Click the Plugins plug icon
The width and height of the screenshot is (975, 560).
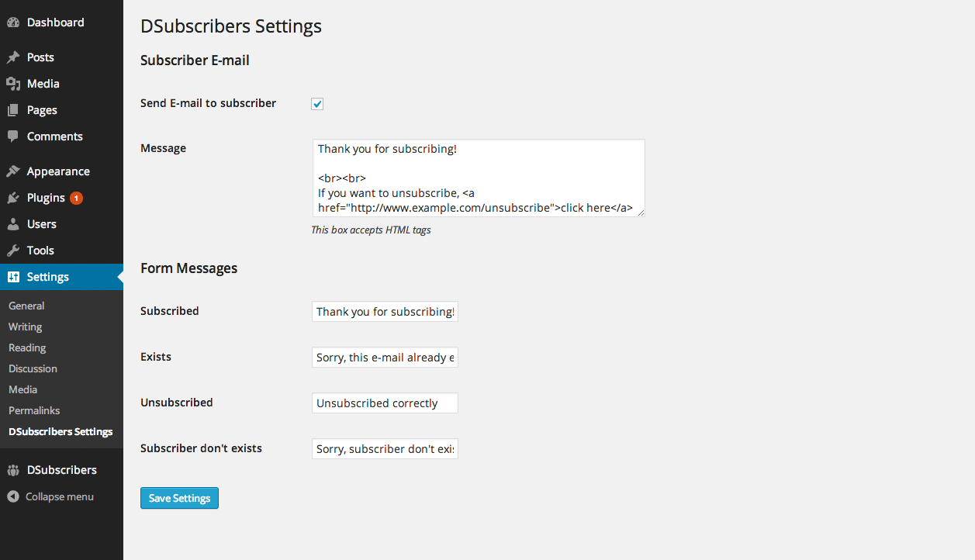(x=13, y=198)
